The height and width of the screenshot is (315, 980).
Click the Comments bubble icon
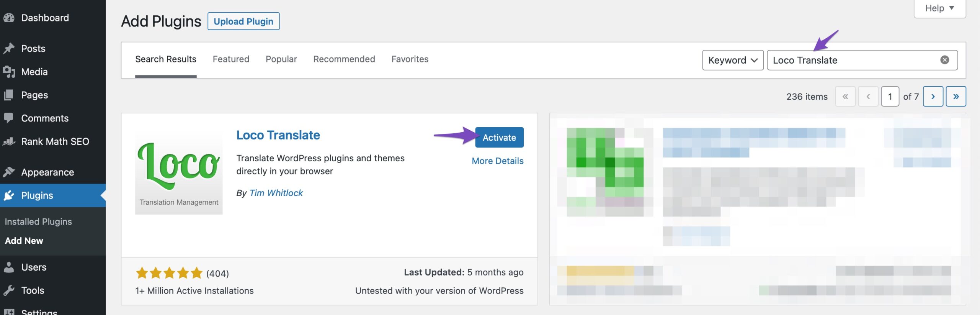[9, 118]
